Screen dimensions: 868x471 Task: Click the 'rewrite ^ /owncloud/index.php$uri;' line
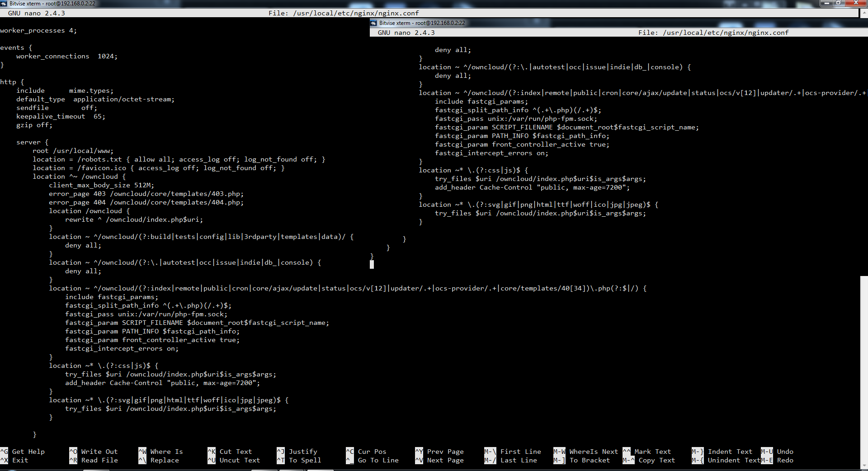(x=134, y=219)
